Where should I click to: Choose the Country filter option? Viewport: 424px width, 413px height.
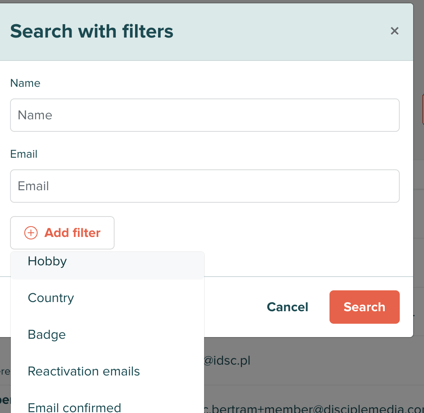coord(107,298)
